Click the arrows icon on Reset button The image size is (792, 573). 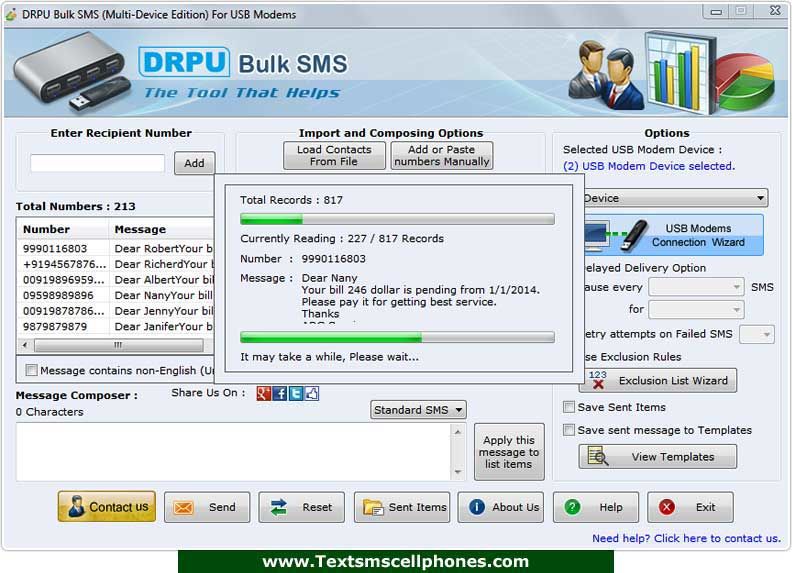coord(278,507)
